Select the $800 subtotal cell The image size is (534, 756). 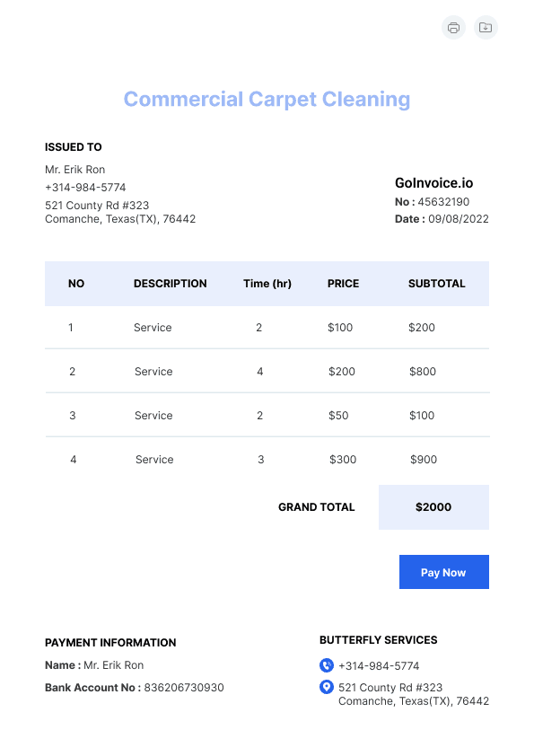[423, 371]
